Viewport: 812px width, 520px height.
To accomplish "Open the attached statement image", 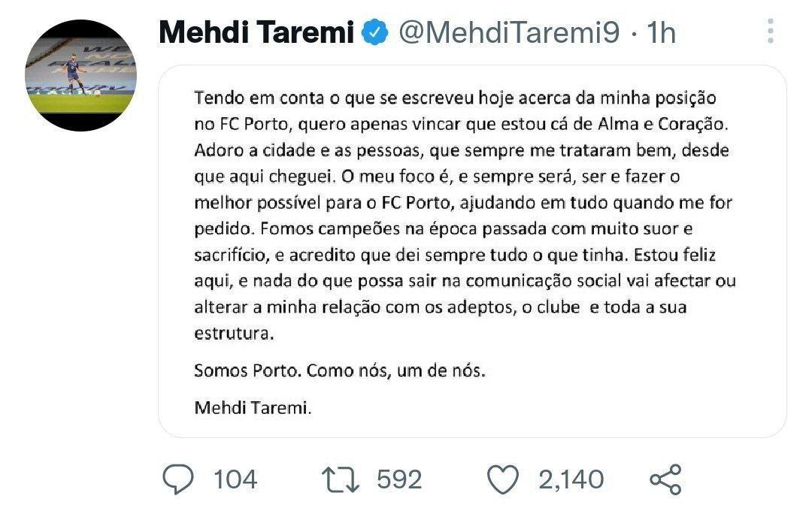I will pyautogui.click(x=472, y=251).
